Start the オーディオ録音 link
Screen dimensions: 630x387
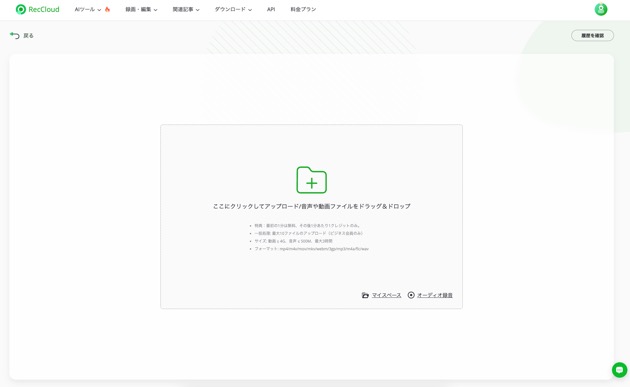pos(435,295)
